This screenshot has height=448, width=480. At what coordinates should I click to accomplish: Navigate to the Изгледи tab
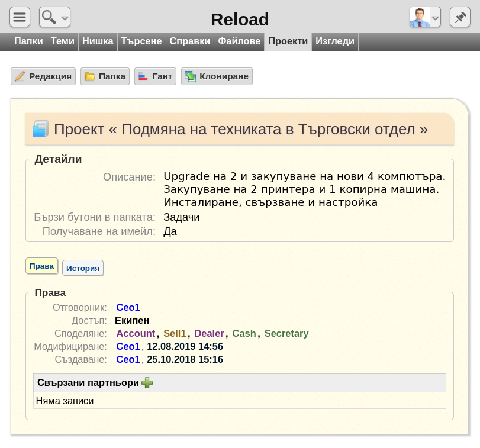click(335, 41)
